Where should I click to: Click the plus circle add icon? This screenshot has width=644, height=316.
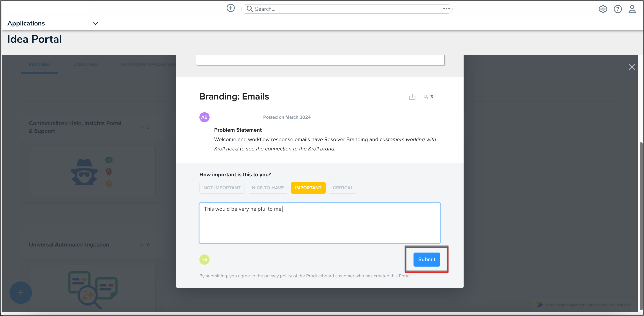tap(230, 8)
